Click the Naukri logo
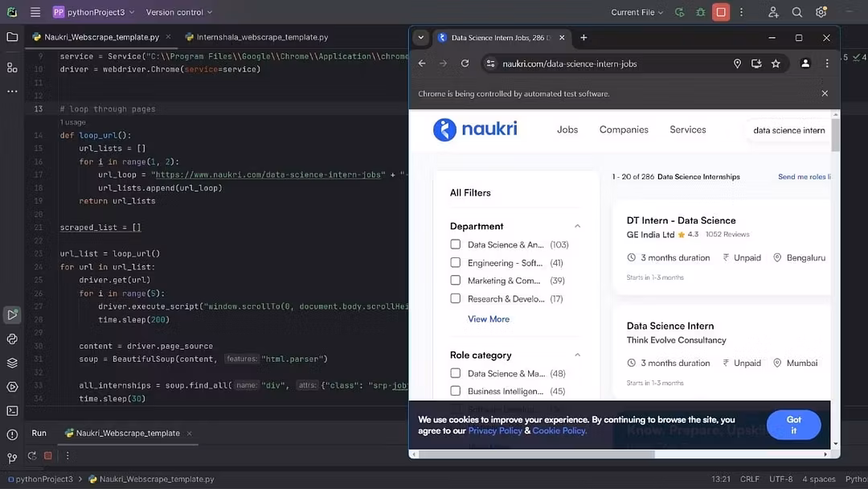The width and height of the screenshot is (868, 489). (x=475, y=129)
